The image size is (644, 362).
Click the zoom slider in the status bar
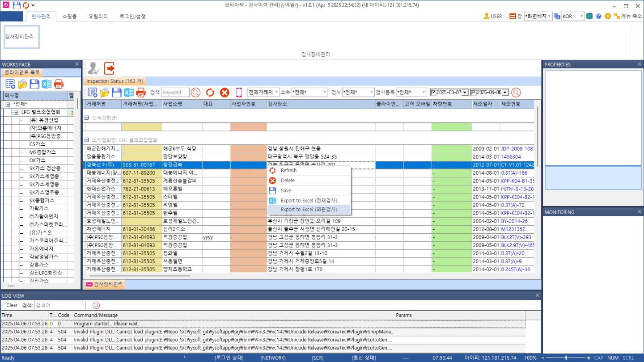point(566,358)
